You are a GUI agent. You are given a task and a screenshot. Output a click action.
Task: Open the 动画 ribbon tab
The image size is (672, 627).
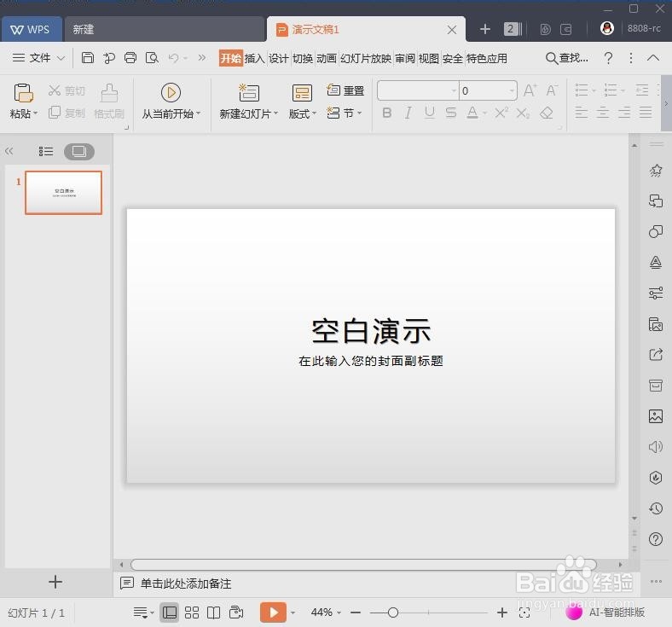(x=326, y=58)
